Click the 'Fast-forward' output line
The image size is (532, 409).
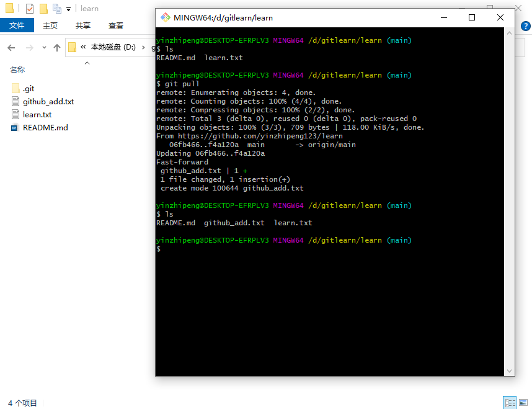(182, 162)
